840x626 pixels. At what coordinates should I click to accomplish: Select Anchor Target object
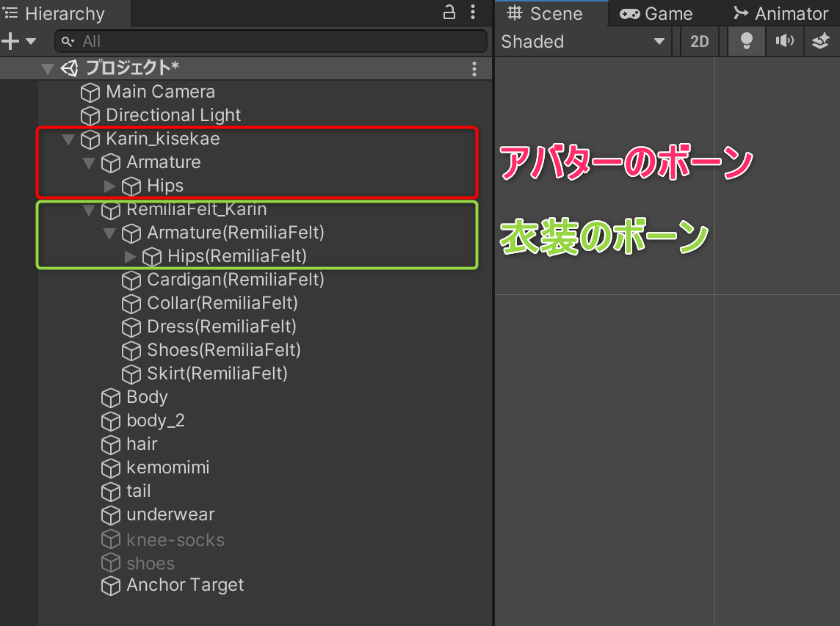point(185,586)
